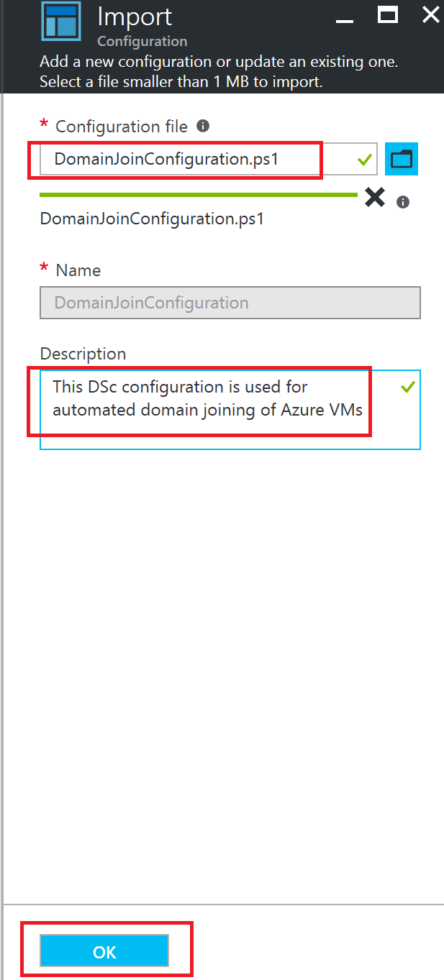
Task: Cancel the upload using the X icon
Action: pos(374,198)
